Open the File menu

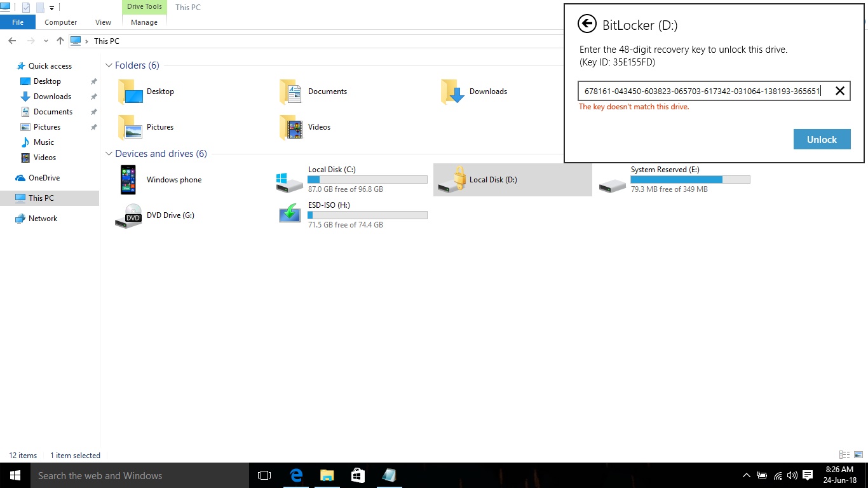tap(18, 22)
